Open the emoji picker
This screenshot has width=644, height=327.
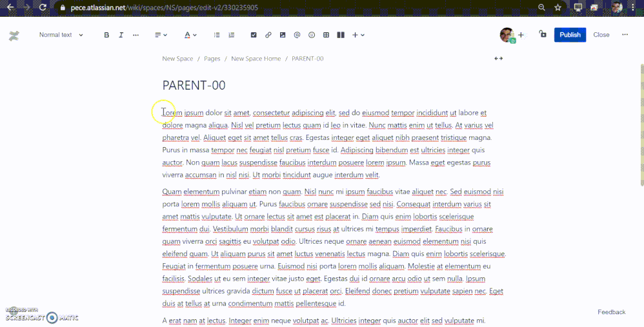tap(312, 35)
